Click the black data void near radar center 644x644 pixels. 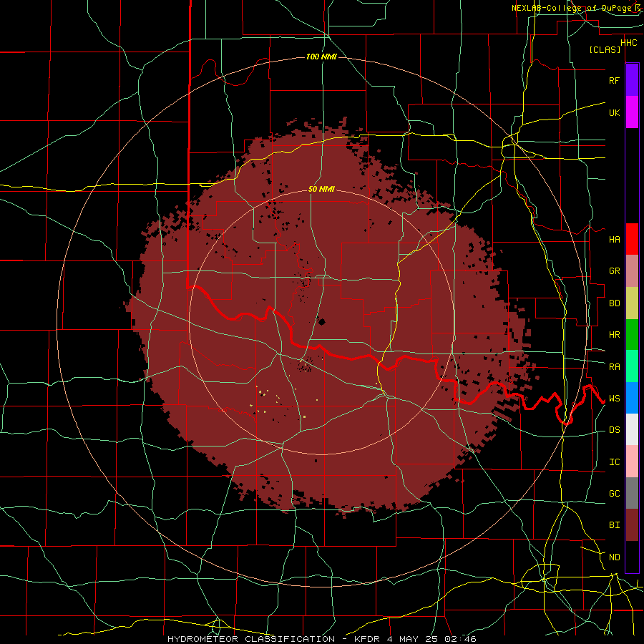pyautogui.click(x=321, y=322)
